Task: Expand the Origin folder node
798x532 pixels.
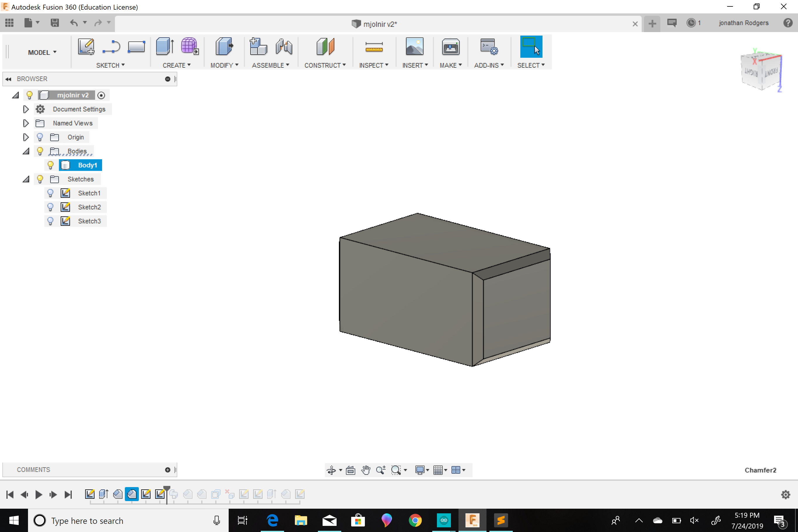Action: point(26,137)
